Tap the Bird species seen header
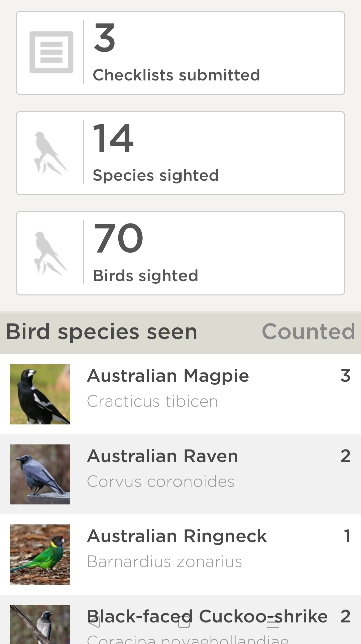This screenshot has width=361, height=644. (102, 332)
